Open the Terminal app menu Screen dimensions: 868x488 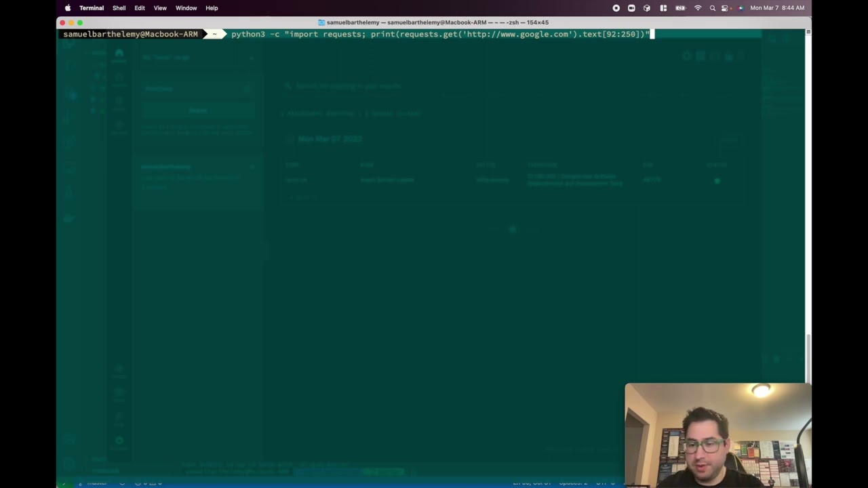[92, 8]
